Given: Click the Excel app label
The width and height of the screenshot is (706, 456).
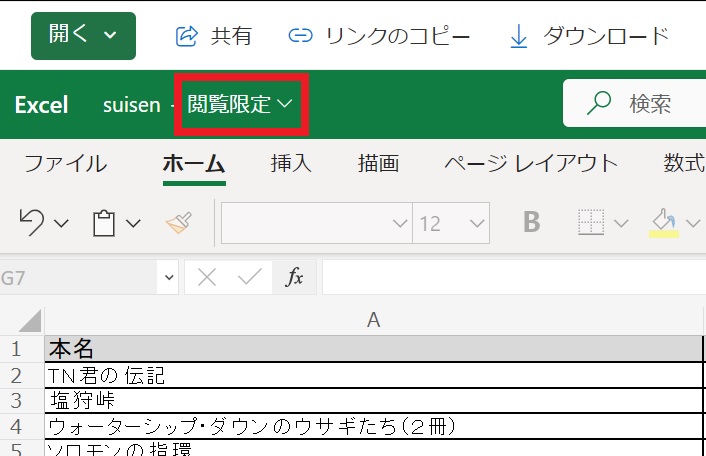Looking at the screenshot, I should point(41,105).
